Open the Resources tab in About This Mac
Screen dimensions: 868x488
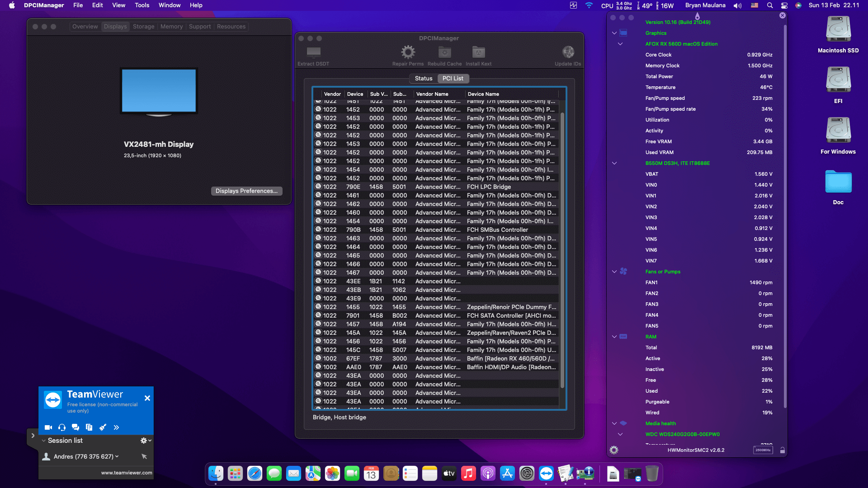pos(231,27)
